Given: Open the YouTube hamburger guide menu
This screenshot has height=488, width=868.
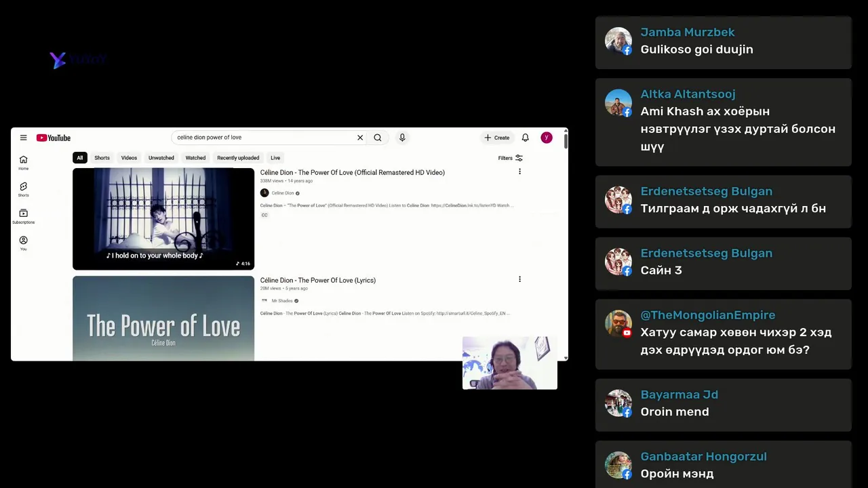Looking at the screenshot, I should [x=23, y=138].
